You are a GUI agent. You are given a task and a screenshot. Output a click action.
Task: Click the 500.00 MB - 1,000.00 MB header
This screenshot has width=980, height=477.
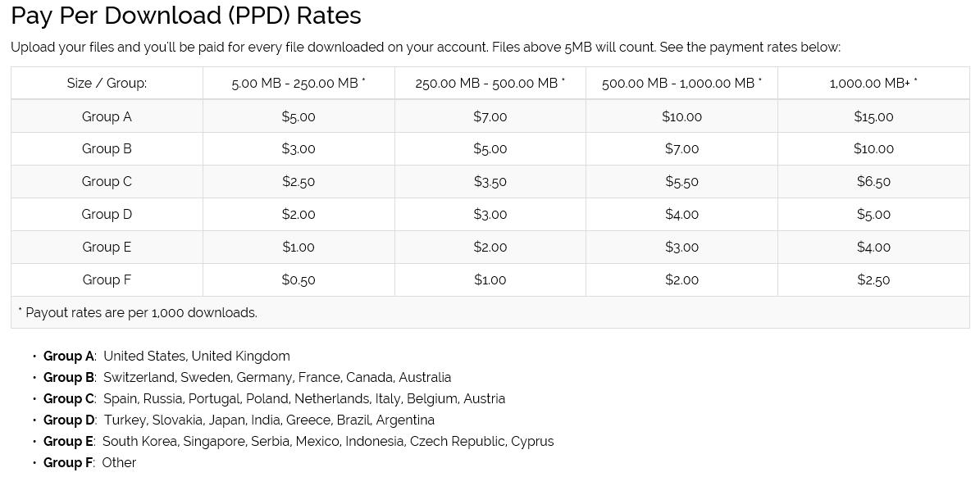(681, 83)
